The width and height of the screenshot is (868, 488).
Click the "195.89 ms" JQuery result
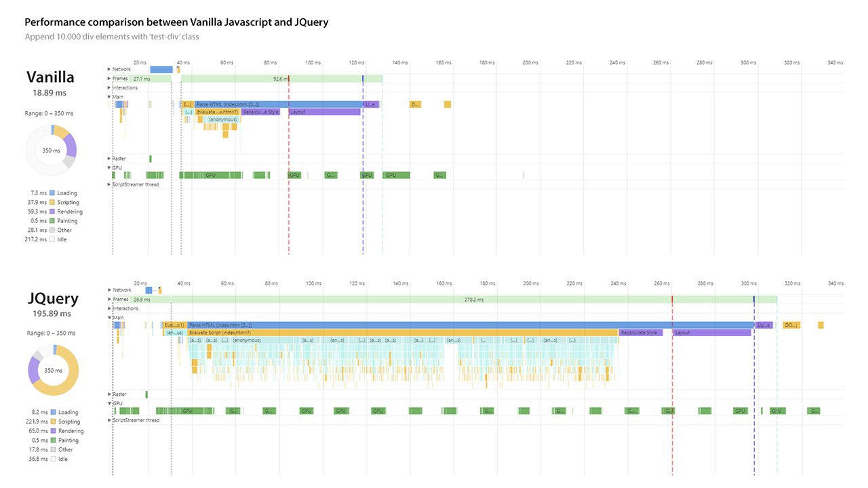52,314
